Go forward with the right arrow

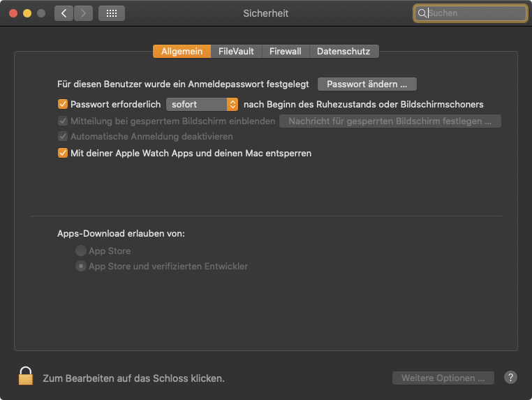(x=84, y=13)
